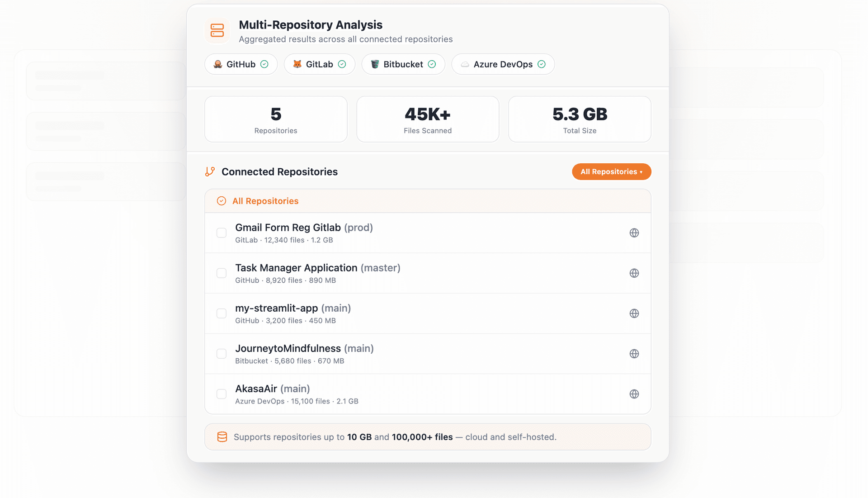
Task: Click the globe icon next to AkasaAir
Action: pos(634,394)
